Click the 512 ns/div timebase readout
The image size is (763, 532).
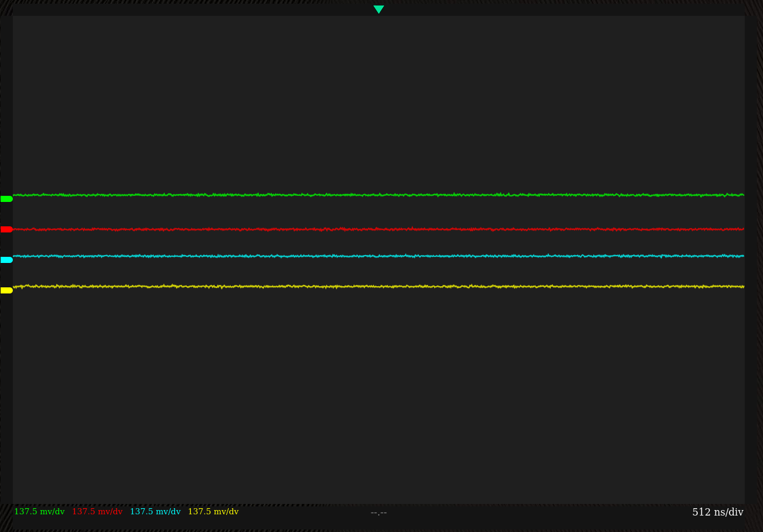(x=718, y=512)
